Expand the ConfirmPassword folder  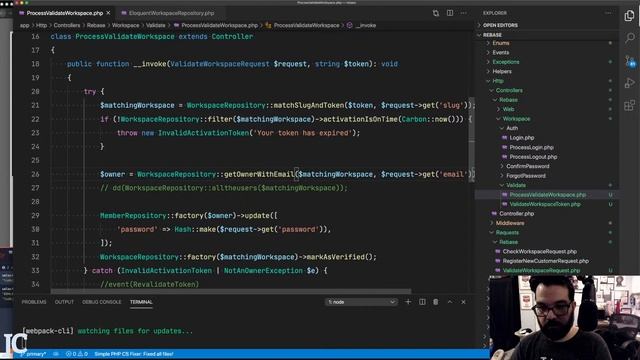[x=527, y=166]
